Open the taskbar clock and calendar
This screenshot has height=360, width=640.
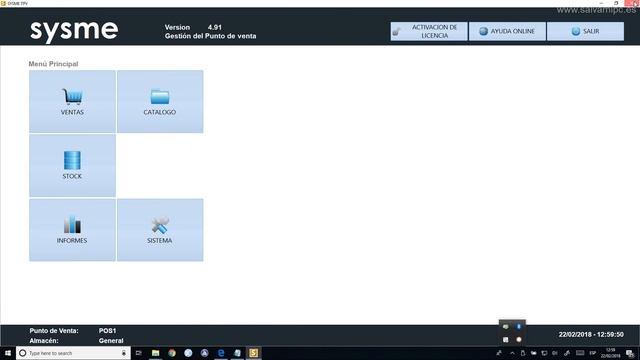(x=611, y=353)
